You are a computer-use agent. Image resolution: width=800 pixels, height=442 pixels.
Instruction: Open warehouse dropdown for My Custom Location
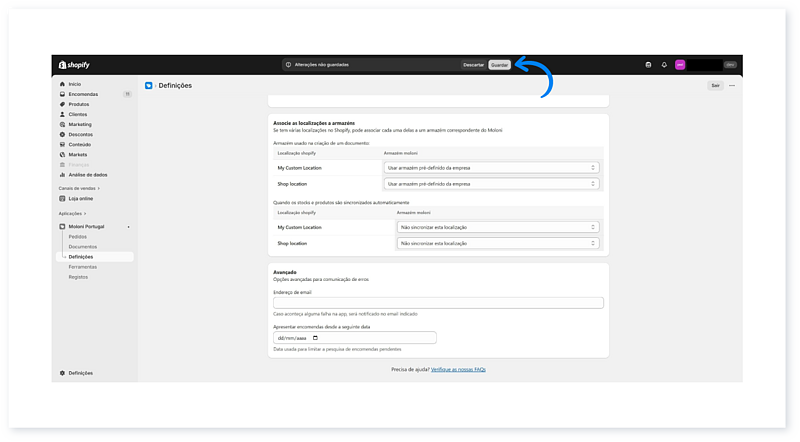pos(492,168)
